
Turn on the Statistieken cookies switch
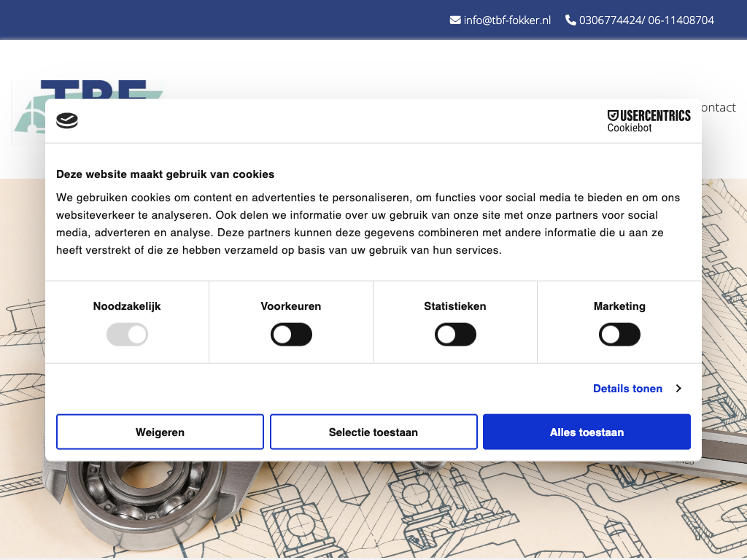(x=455, y=335)
